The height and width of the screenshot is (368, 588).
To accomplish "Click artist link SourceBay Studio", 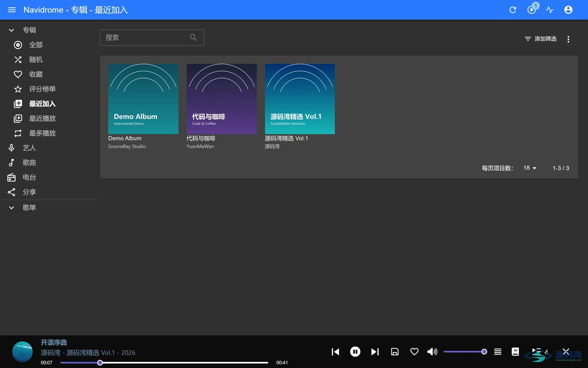I will (x=127, y=146).
